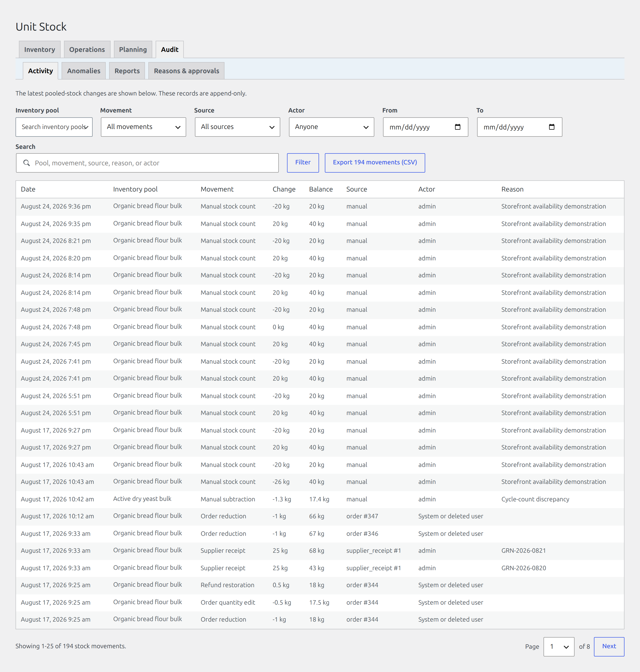Click the Balance column header
Image resolution: width=640 pixels, height=672 pixels.
tap(321, 189)
